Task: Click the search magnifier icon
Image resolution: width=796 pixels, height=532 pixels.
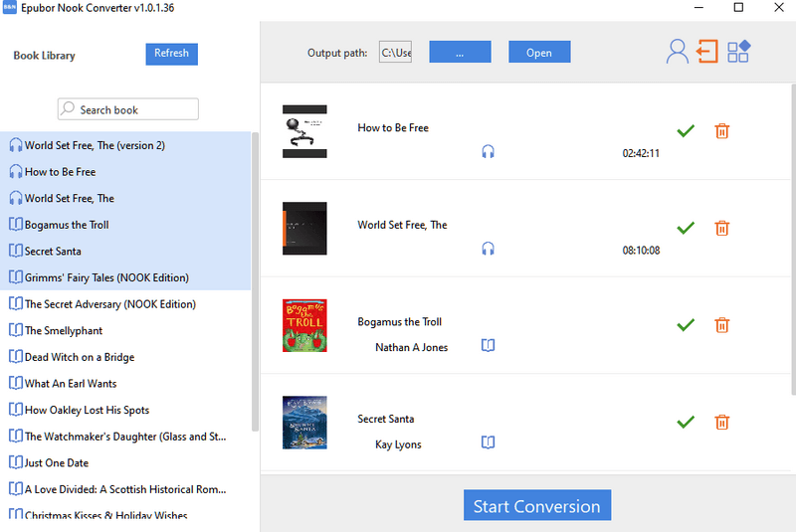Action: [x=68, y=108]
